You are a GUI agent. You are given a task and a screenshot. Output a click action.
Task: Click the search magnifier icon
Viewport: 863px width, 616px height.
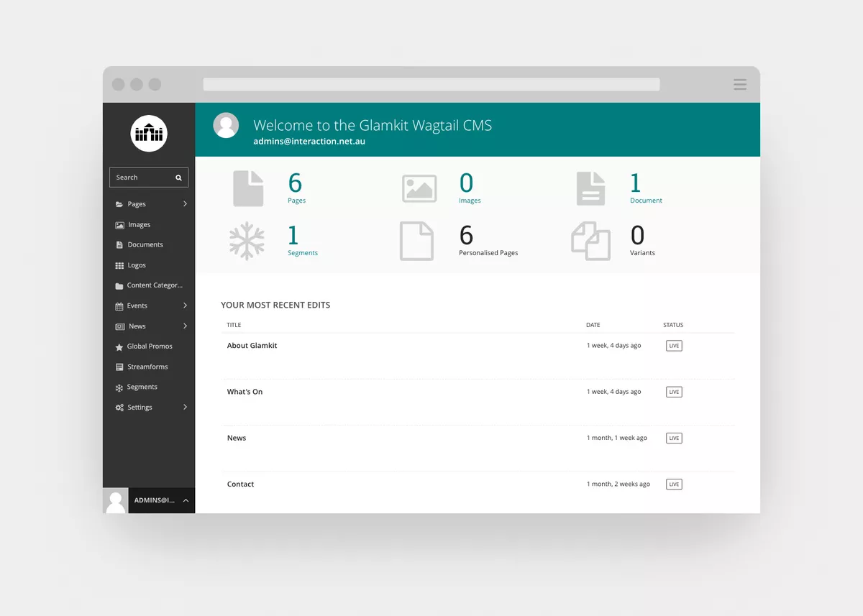[178, 177]
